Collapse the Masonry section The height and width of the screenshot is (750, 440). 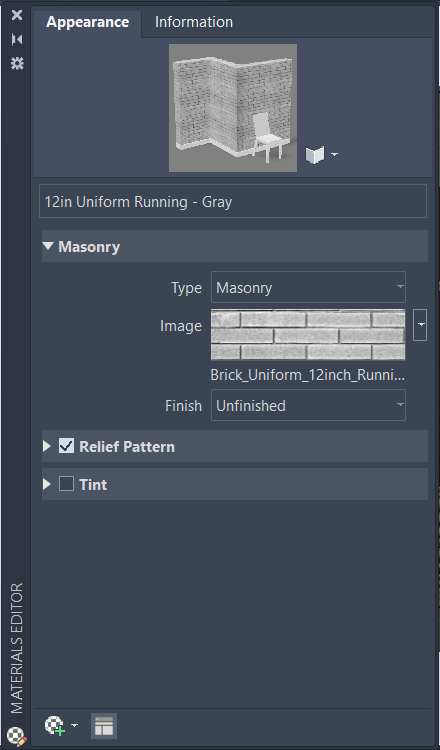coord(48,246)
